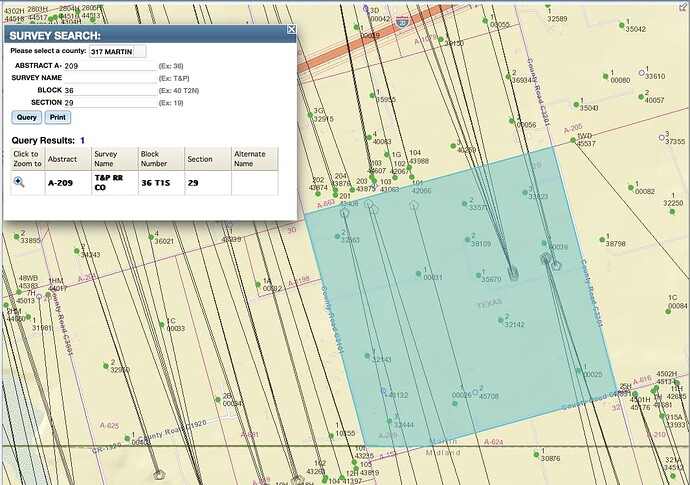The width and height of the screenshot is (690, 485).
Task: Click the zoom-to magnifier icon for A-209
Action: 19,181
